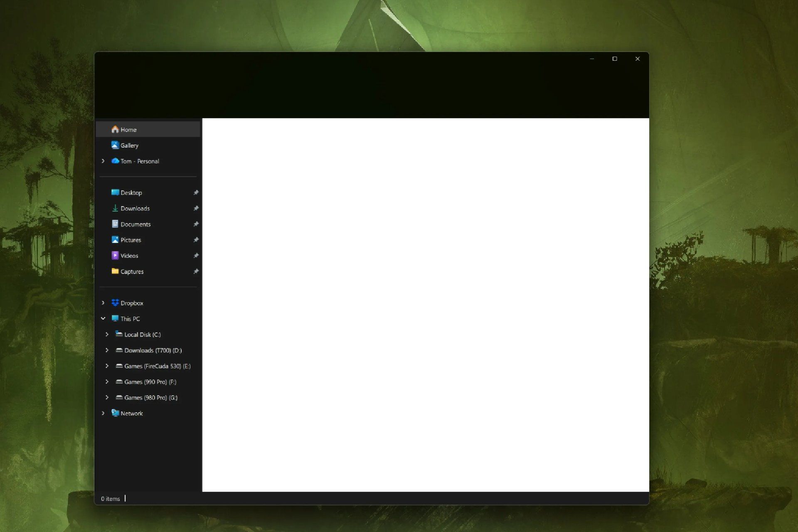Collapse the This PC tree node
798x532 pixels.
(103, 319)
